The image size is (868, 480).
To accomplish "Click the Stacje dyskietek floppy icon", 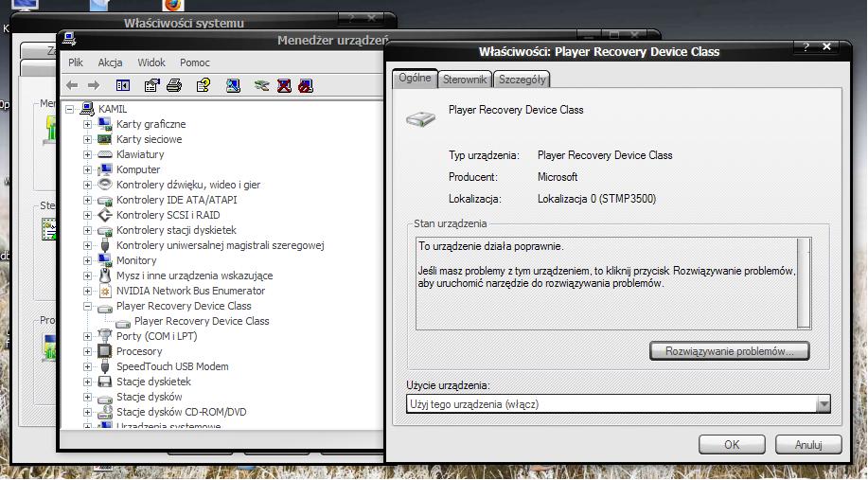I will (105, 382).
